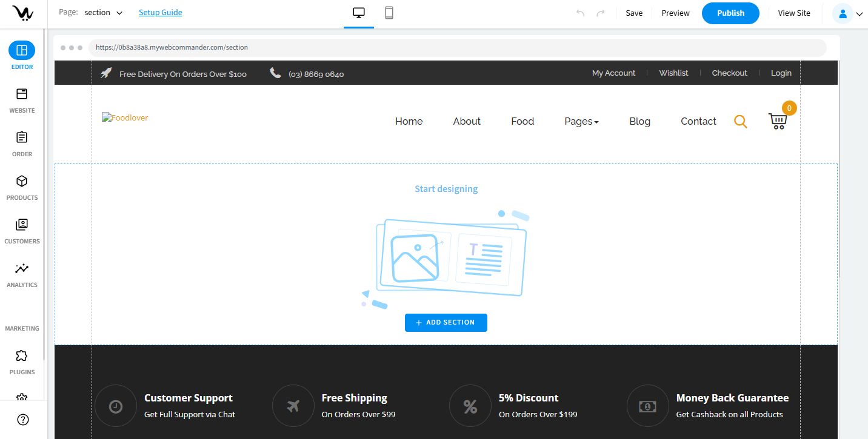The width and height of the screenshot is (868, 439).
Task: Open the Plugins puzzle icon
Action: click(22, 356)
